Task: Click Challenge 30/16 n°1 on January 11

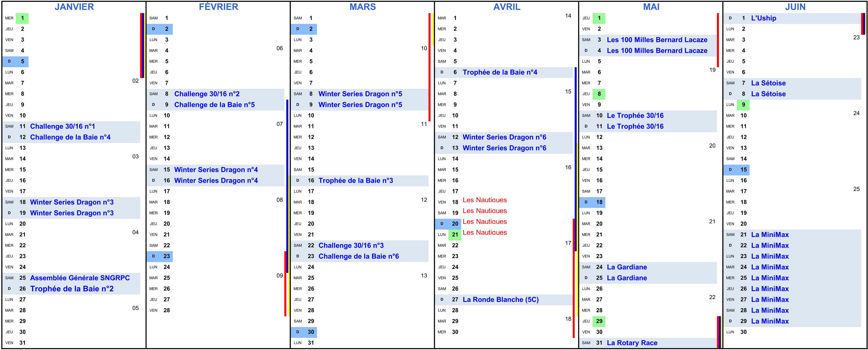Action: tap(63, 126)
